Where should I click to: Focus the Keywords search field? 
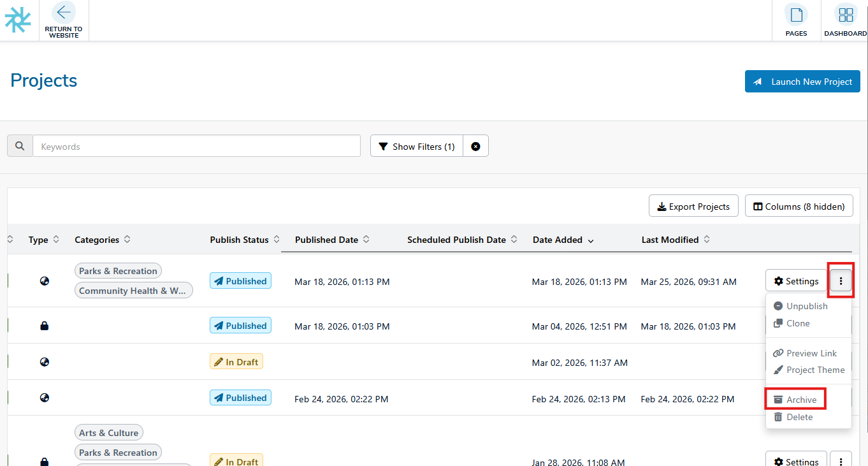[196, 147]
